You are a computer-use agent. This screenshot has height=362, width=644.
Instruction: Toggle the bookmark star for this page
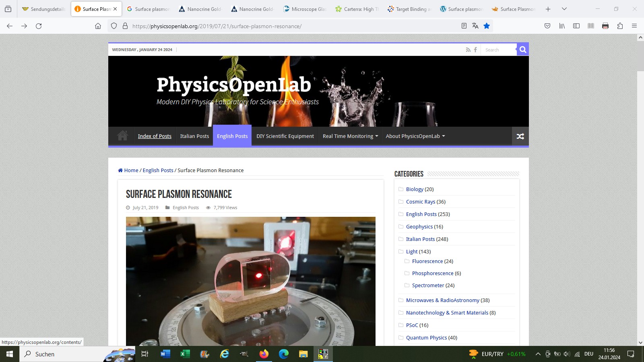click(x=487, y=26)
